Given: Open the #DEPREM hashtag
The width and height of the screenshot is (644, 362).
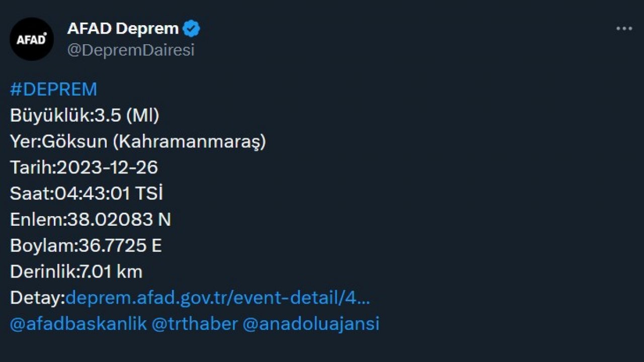Looking at the screenshot, I should (53, 89).
